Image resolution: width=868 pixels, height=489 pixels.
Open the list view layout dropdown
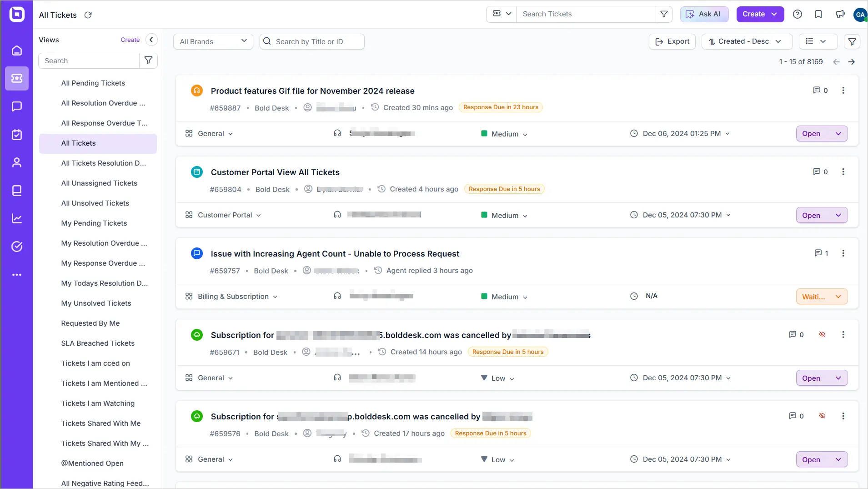(x=818, y=41)
